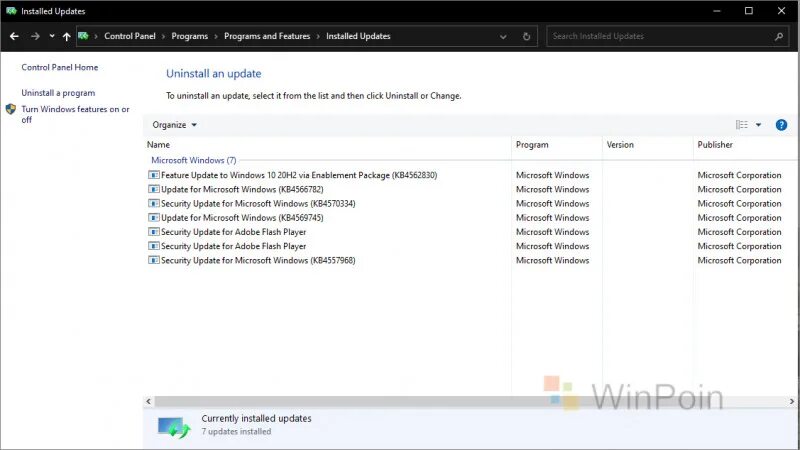Open Control Panel Home link
This screenshot has height=450, width=800.
60,67
